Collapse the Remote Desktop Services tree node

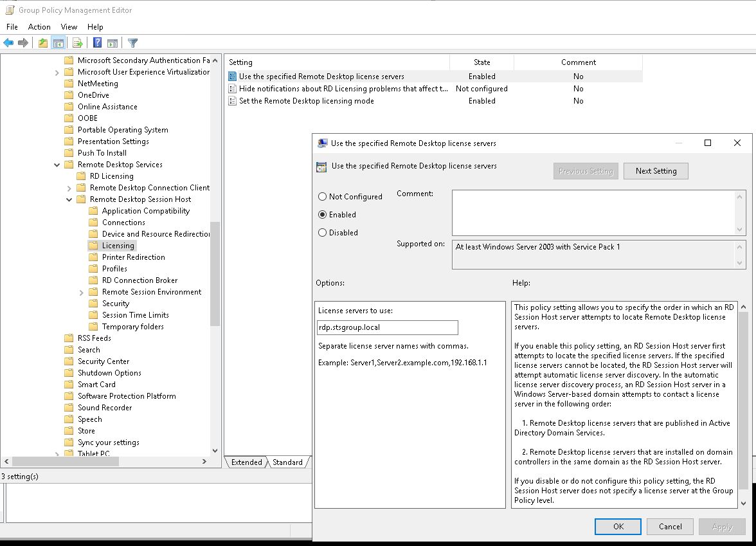(x=57, y=164)
